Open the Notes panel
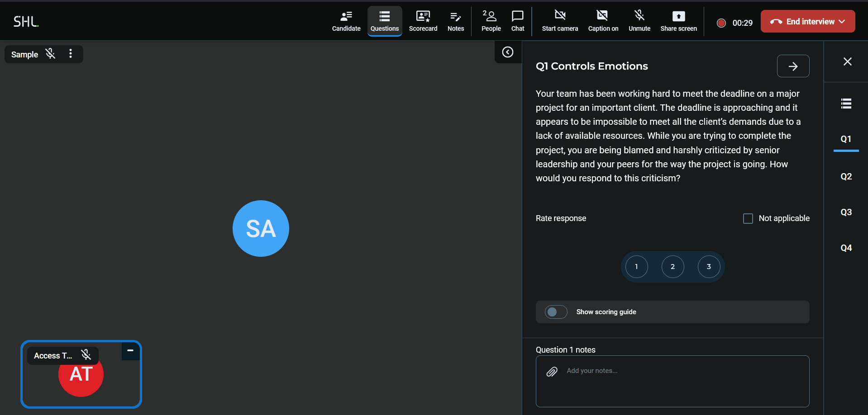This screenshot has width=868, height=415. 455,21
